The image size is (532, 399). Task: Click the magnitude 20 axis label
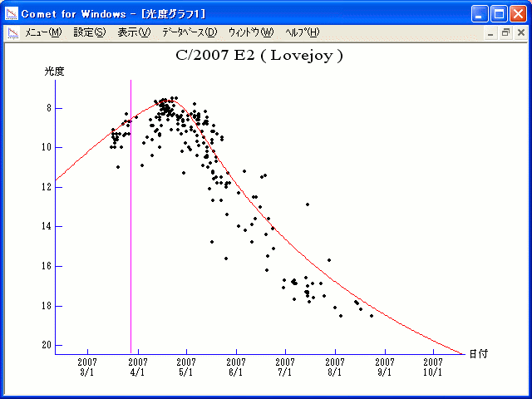tap(47, 345)
